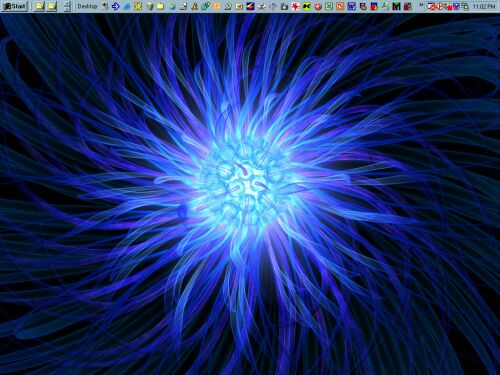Launch the orange PowerPoint shortcut
500x375 pixels.
point(340,6)
